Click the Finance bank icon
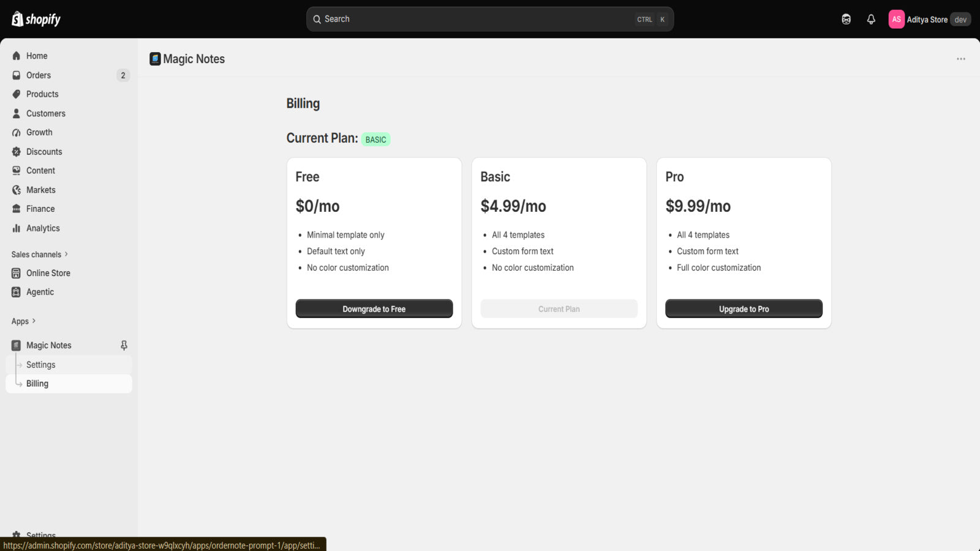This screenshot has height=551, width=980. (x=17, y=209)
